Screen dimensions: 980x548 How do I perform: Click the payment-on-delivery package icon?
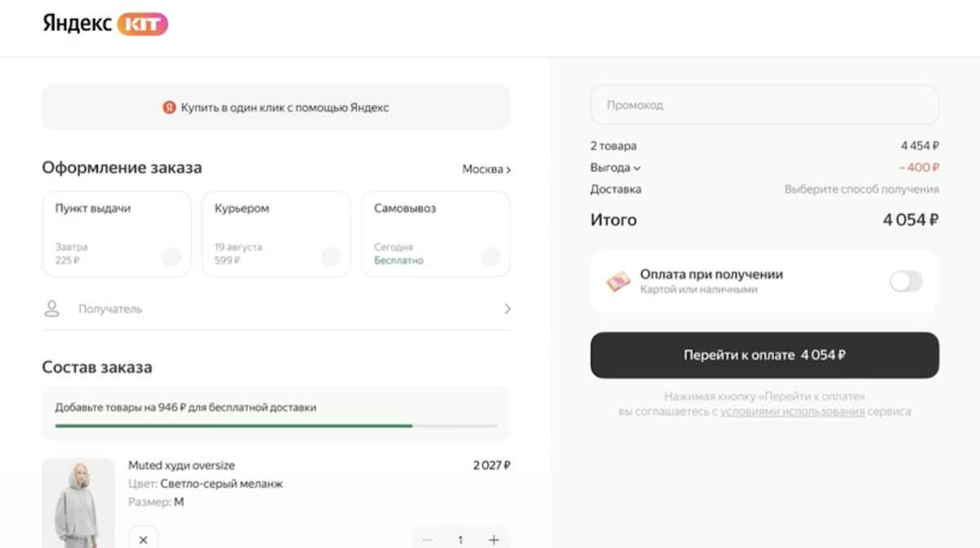[618, 282]
